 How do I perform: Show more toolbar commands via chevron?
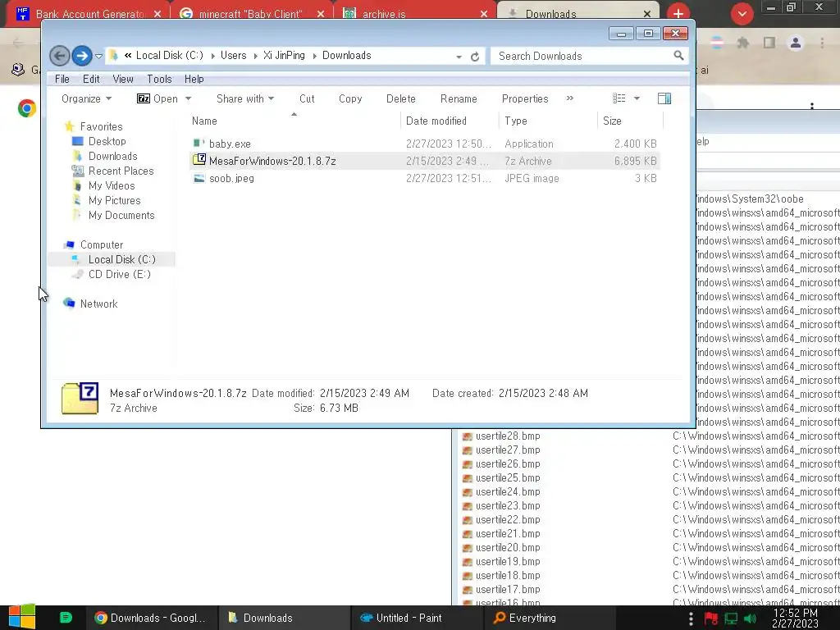570,98
